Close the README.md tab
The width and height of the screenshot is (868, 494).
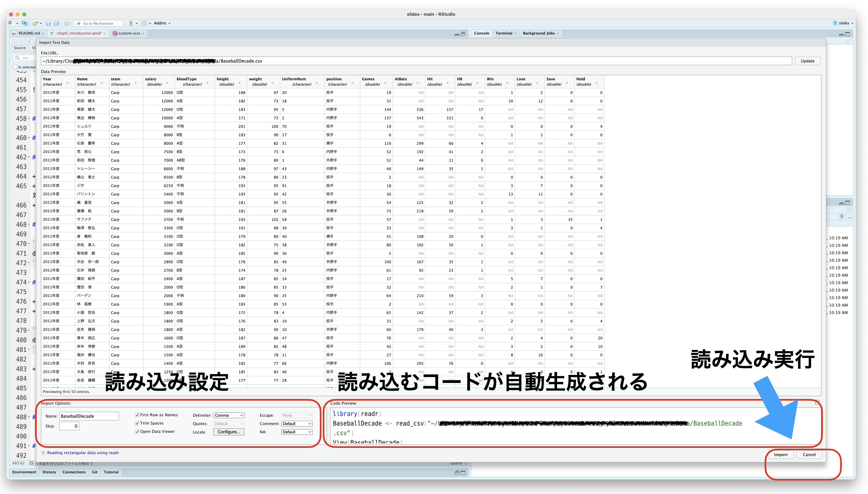click(x=43, y=33)
